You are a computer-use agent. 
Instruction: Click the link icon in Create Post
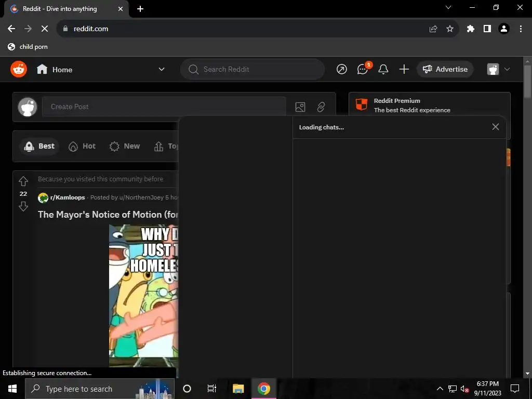pyautogui.click(x=321, y=107)
